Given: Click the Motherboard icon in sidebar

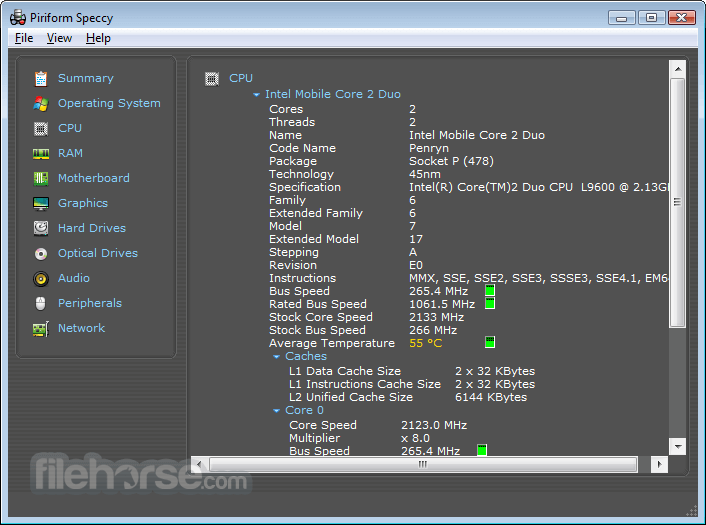Looking at the screenshot, I should (x=41, y=178).
